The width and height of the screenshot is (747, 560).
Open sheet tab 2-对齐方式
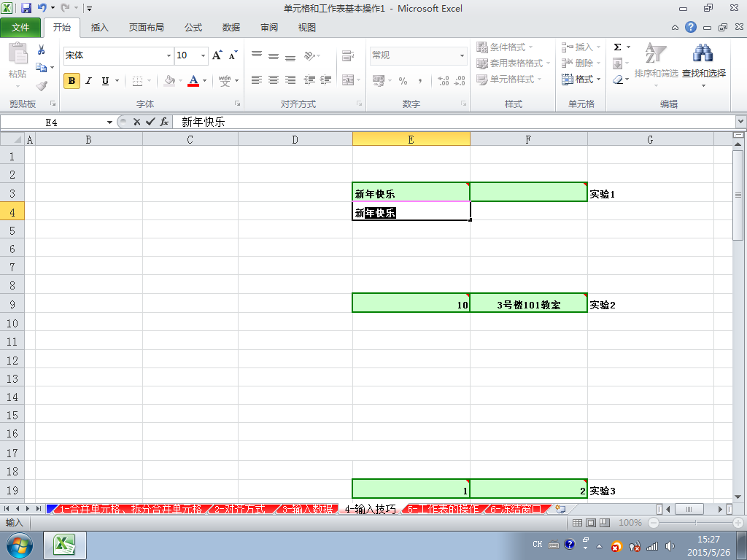[x=240, y=509]
